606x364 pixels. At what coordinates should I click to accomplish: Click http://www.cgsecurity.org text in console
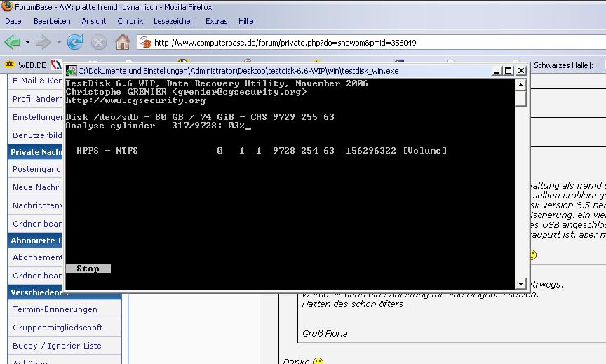(x=135, y=100)
